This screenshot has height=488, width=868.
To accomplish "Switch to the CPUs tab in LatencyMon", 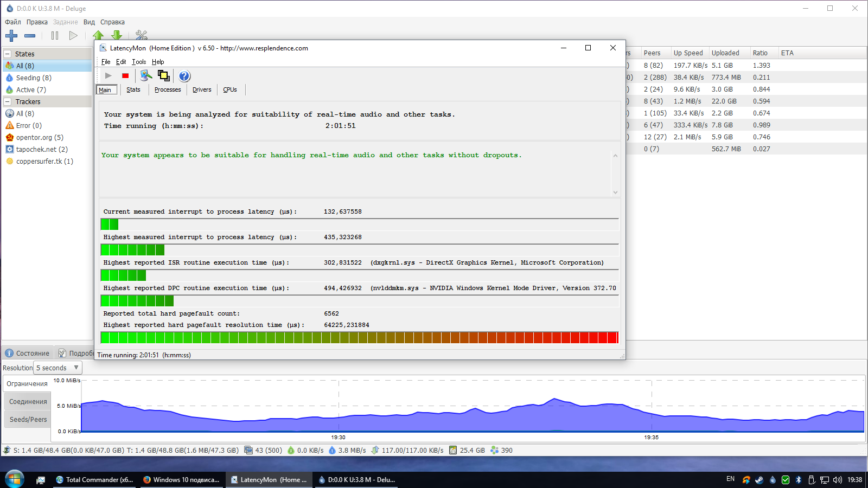I will tap(230, 90).
